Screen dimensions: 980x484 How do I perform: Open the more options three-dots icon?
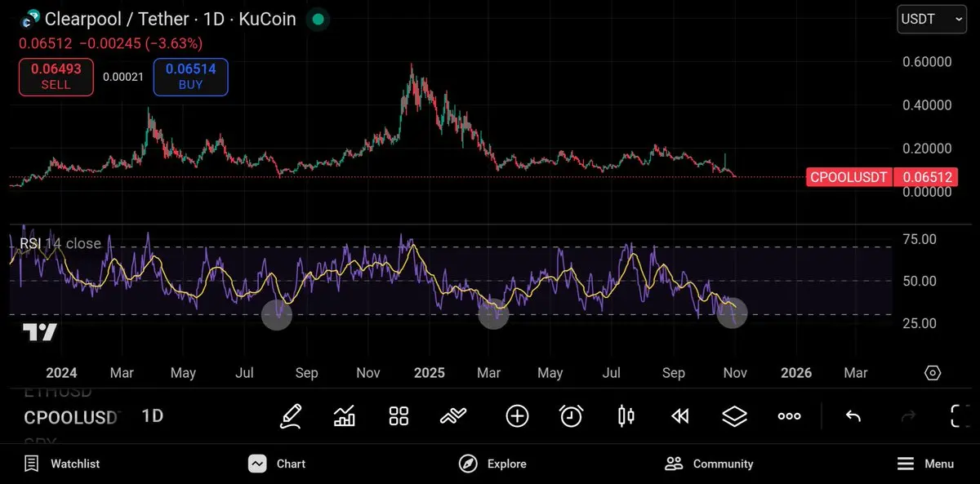tap(789, 416)
